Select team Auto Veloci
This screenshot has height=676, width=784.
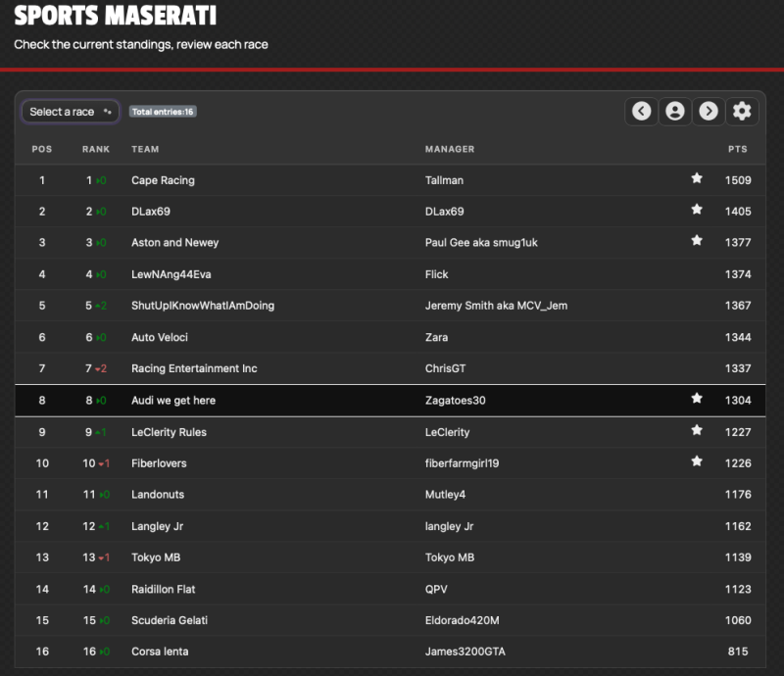160,337
